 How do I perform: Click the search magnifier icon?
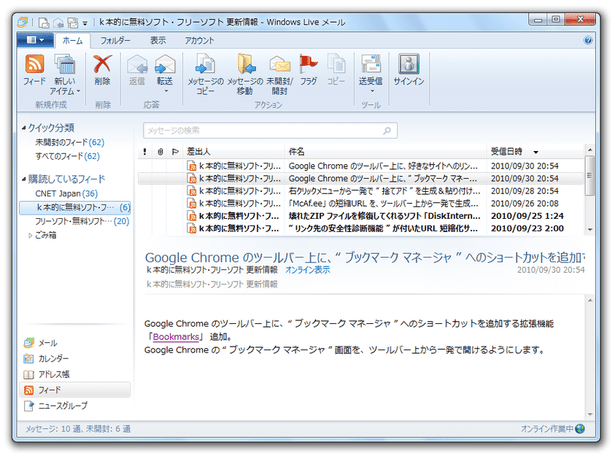387,131
